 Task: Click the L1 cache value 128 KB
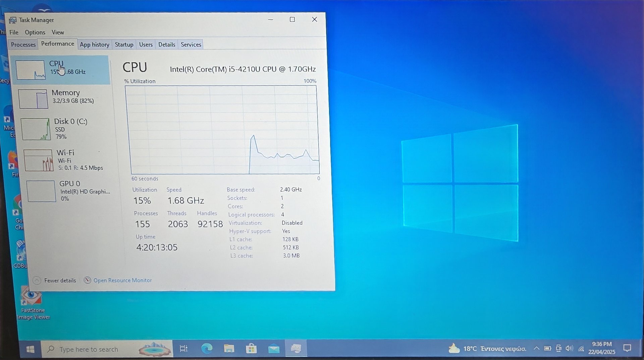(290, 239)
